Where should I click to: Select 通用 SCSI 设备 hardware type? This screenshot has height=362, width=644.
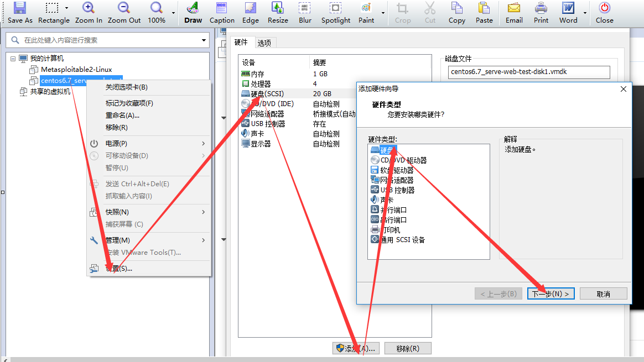point(398,240)
